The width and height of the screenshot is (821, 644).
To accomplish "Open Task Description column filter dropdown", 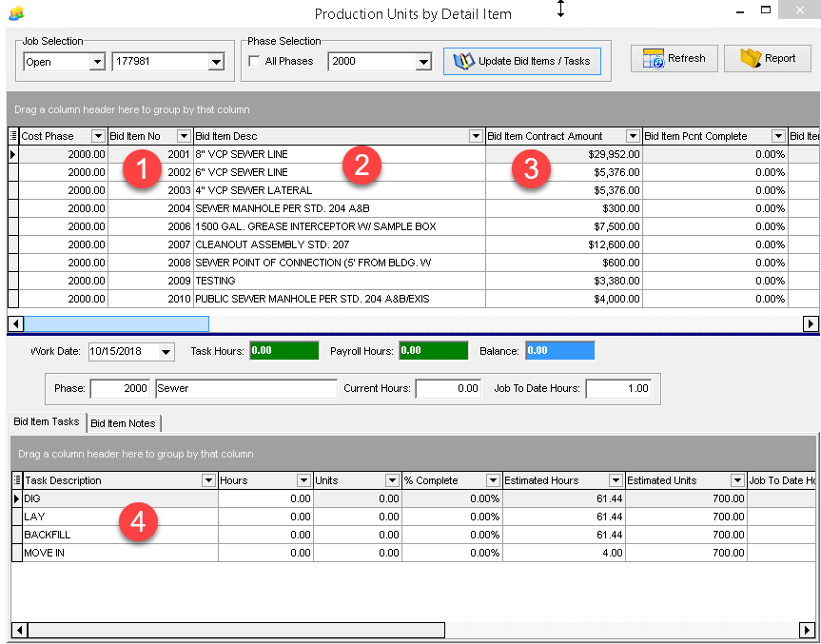I will pyautogui.click(x=209, y=480).
